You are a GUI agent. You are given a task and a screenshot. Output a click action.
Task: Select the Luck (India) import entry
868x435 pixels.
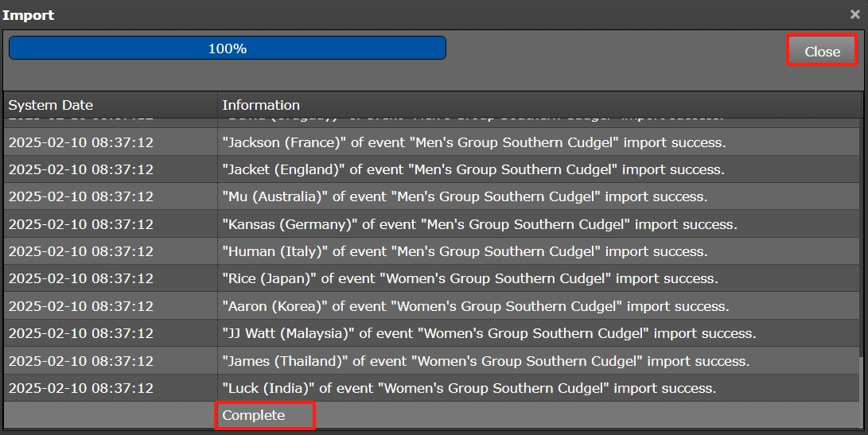click(469, 388)
